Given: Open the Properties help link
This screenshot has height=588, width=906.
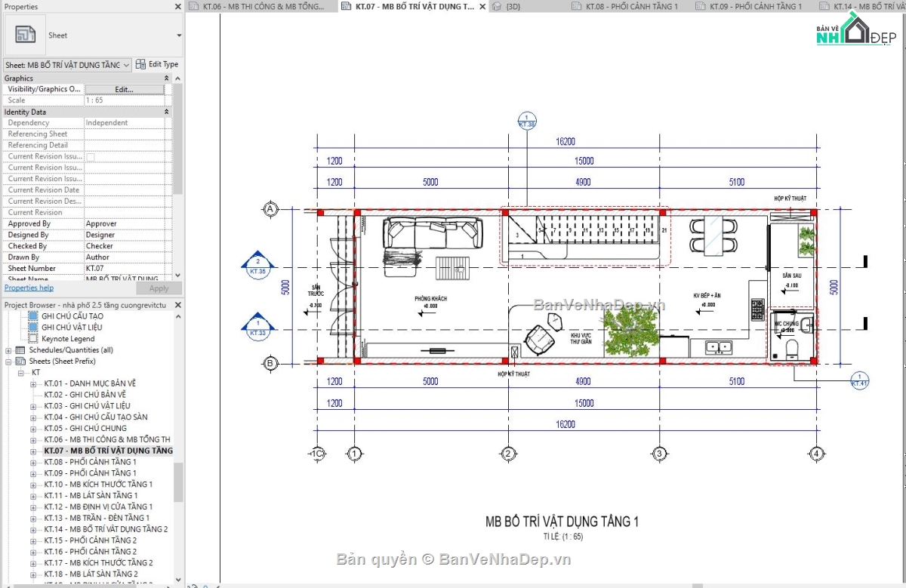Looking at the screenshot, I should pos(29,288).
